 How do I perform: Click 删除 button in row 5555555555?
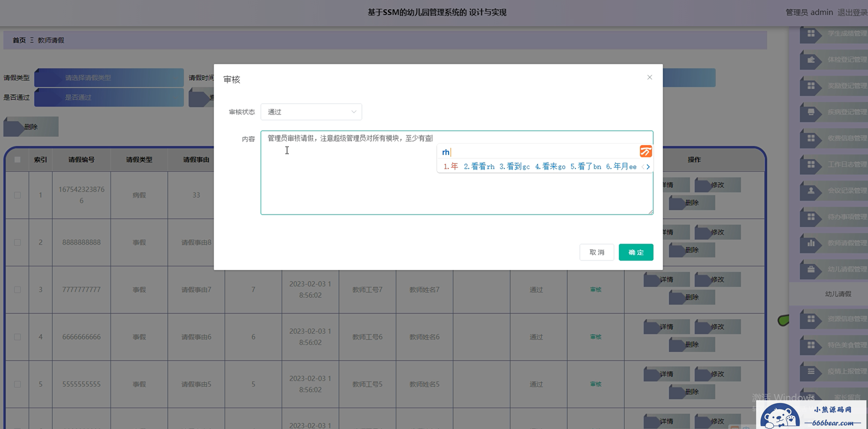692,392
